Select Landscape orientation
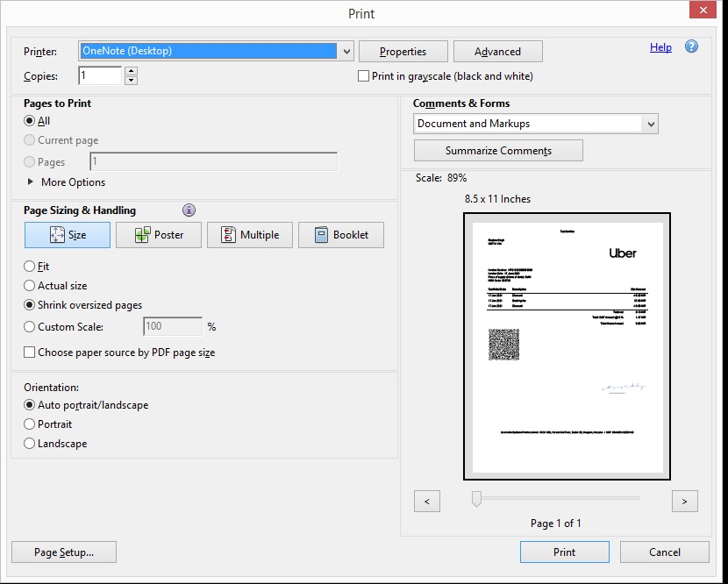This screenshot has width=728, height=584. click(29, 444)
